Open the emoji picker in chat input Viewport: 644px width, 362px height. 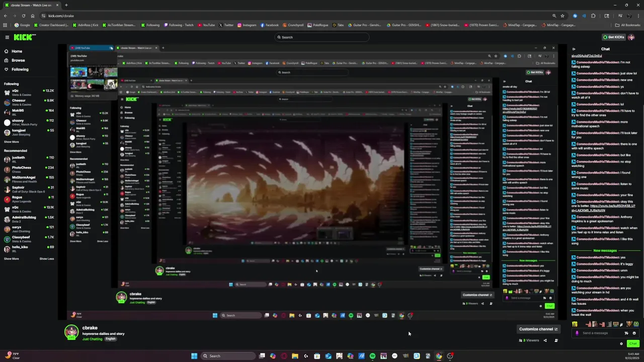[x=634, y=333]
